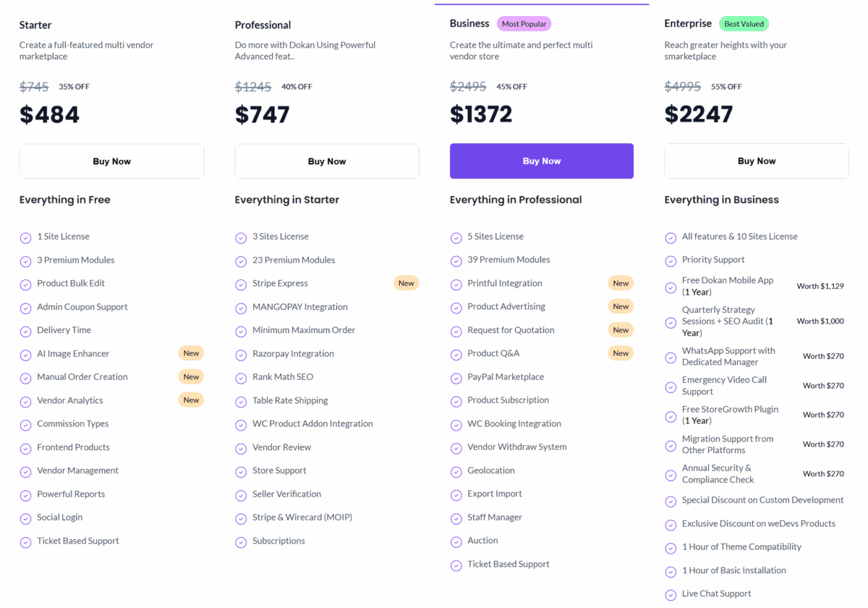Click the check icon beside AI Image Enhancer
Screen dimensions: 868x608
point(25,354)
